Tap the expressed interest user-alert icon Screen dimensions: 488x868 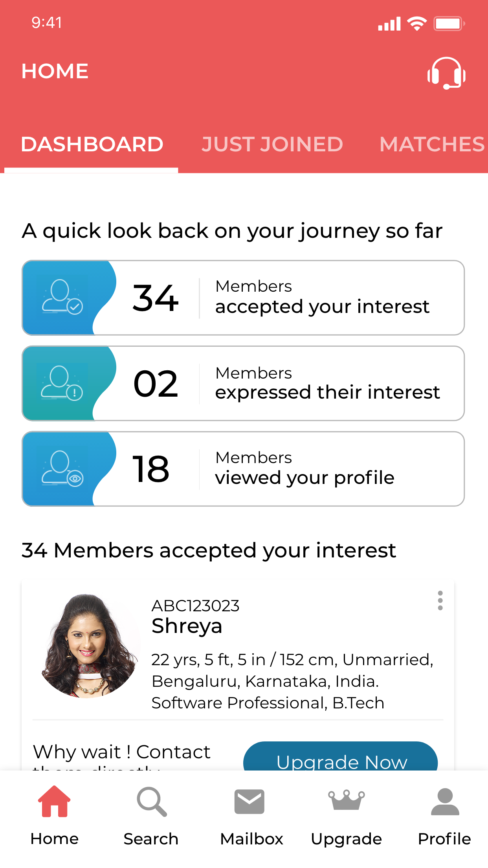pyautogui.click(x=62, y=383)
